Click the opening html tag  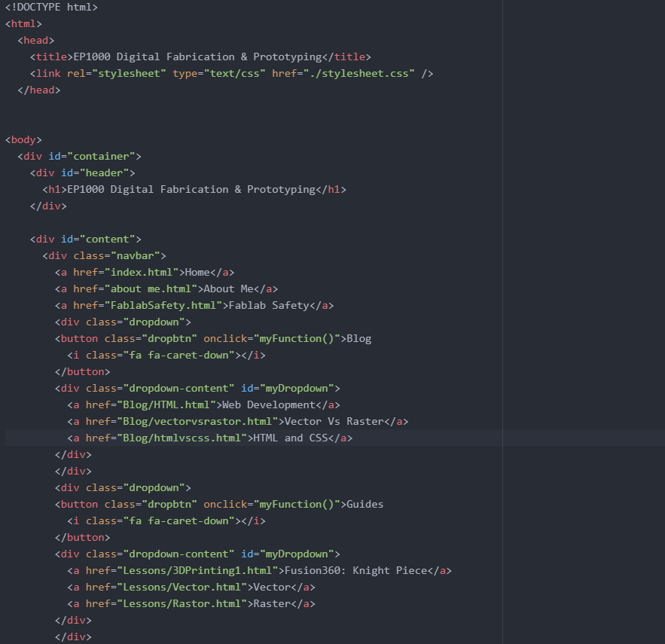(23, 24)
